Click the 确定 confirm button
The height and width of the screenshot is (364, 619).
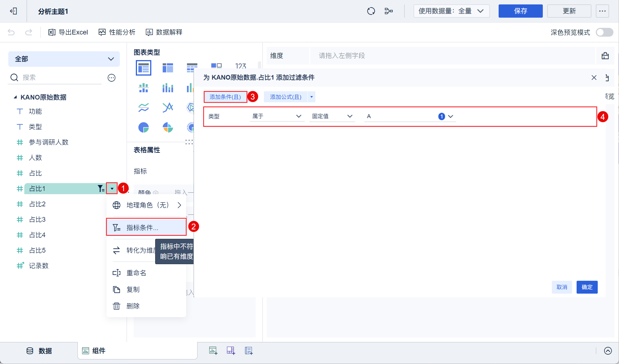point(587,287)
